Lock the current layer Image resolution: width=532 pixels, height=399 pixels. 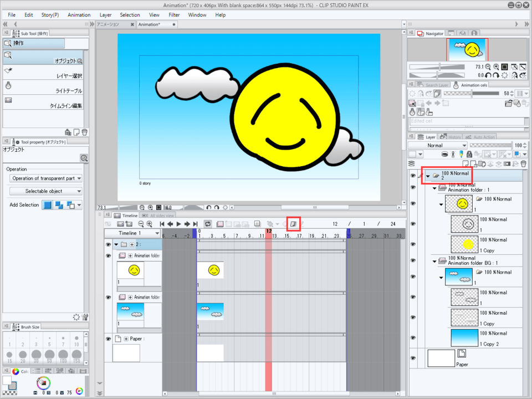(x=470, y=154)
